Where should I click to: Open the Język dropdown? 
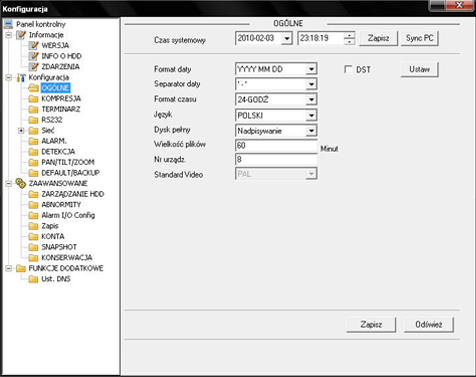pyautogui.click(x=311, y=115)
